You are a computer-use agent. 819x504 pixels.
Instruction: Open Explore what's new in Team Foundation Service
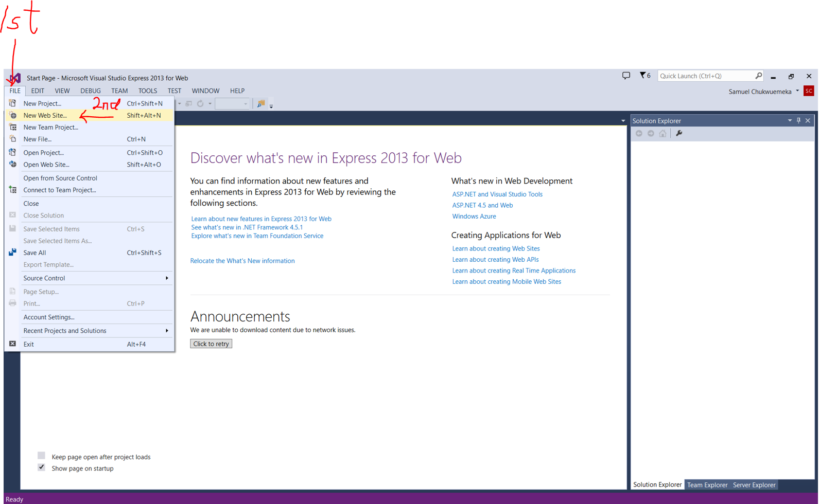pyautogui.click(x=257, y=236)
